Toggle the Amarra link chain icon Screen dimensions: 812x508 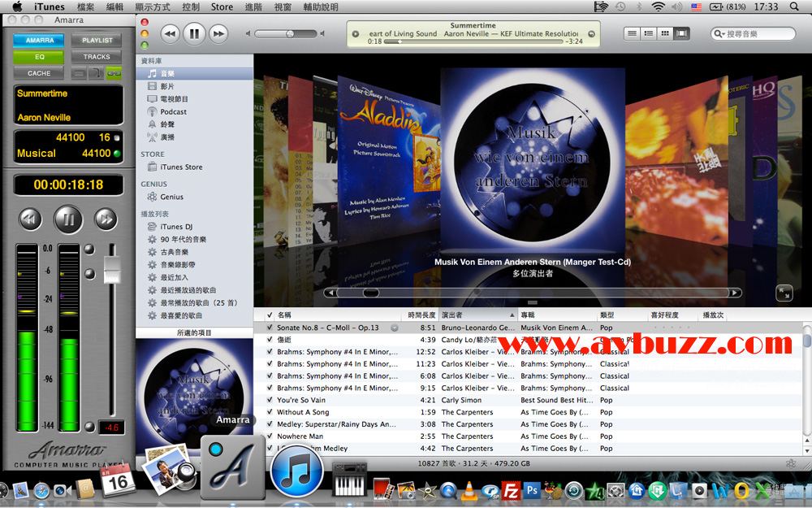coord(114,73)
